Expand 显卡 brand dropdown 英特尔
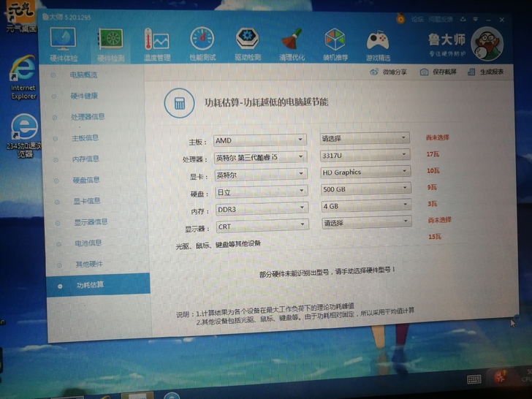 262,175
